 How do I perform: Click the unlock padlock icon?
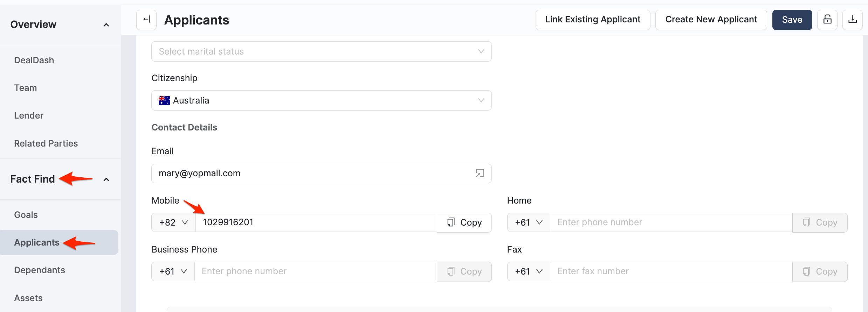click(x=827, y=20)
